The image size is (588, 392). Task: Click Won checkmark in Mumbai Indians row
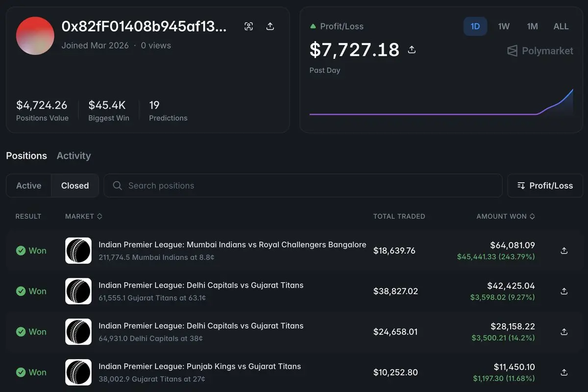[21, 250]
